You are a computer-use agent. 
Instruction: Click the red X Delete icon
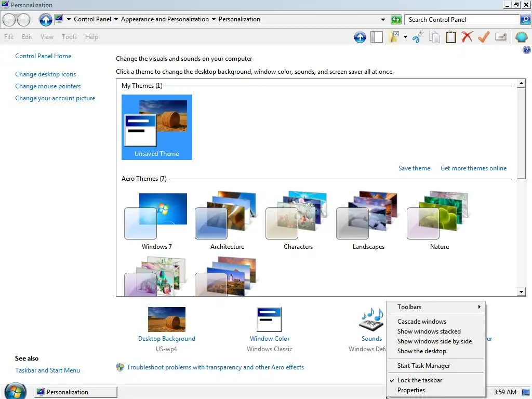tap(467, 37)
